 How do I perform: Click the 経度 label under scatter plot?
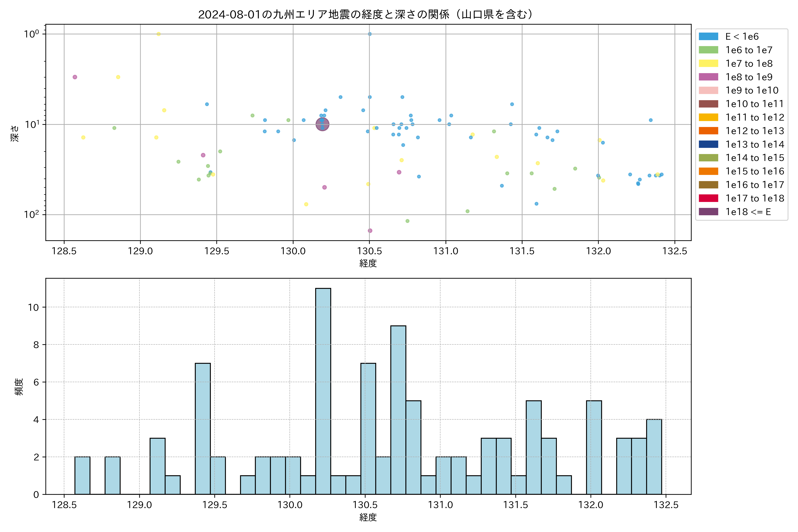coord(368,263)
